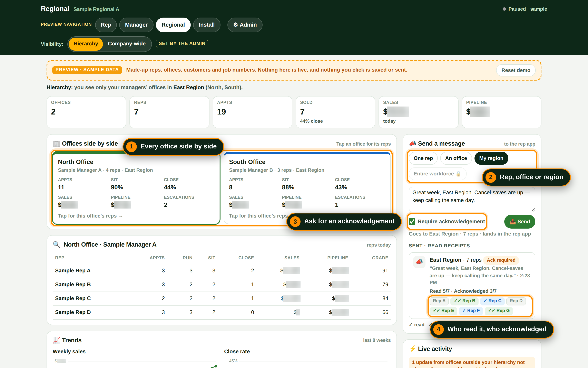Open the South Office card

(307, 188)
